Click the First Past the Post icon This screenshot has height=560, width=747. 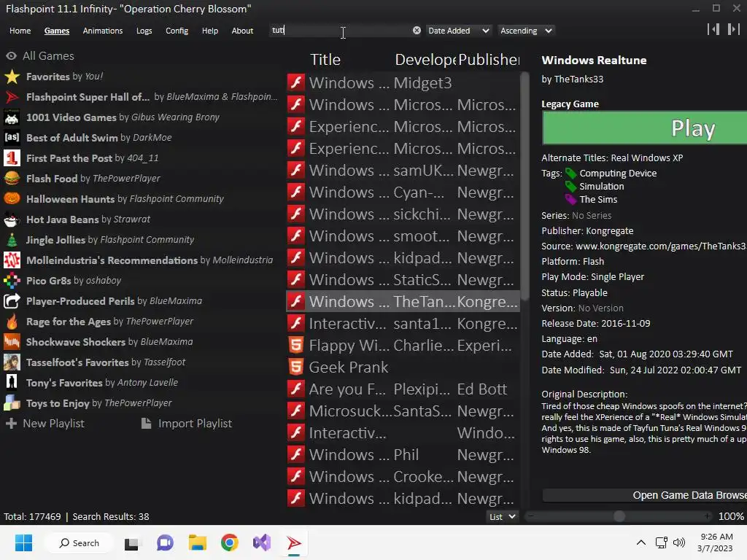pyautogui.click(x=12, y=158)
